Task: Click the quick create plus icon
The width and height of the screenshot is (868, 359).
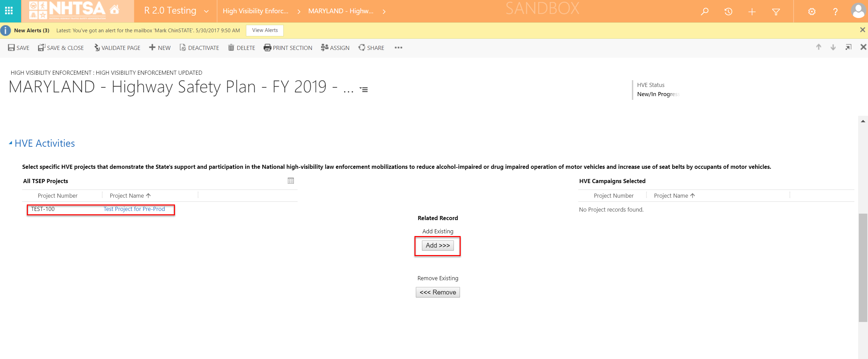Action: tap(752, 12)
